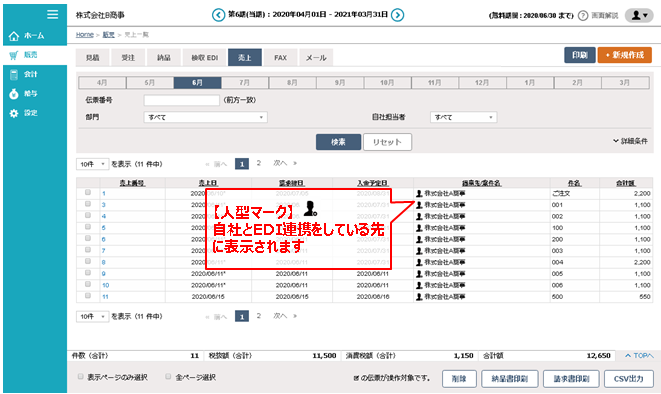The height and width of the screenshot is (394, 661).
Task: Click the 削除 button
Action: pyautogui.click(x=459, y=379)
